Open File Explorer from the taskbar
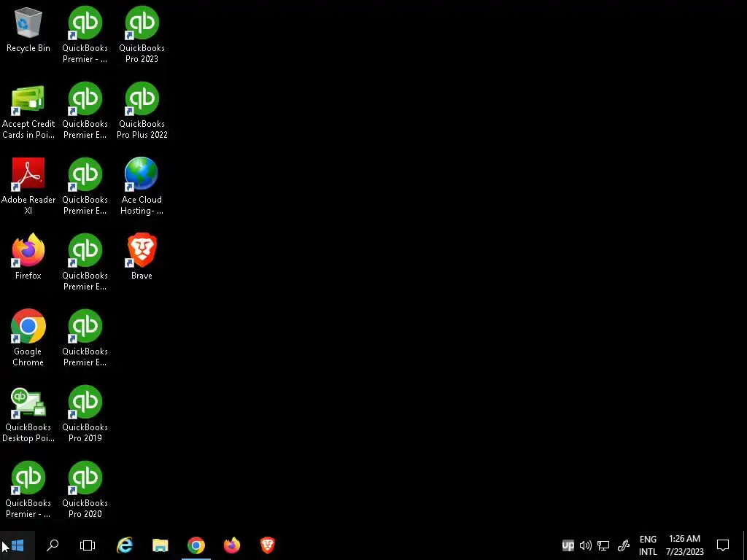 pyautogui.click(x=160, y=545)
